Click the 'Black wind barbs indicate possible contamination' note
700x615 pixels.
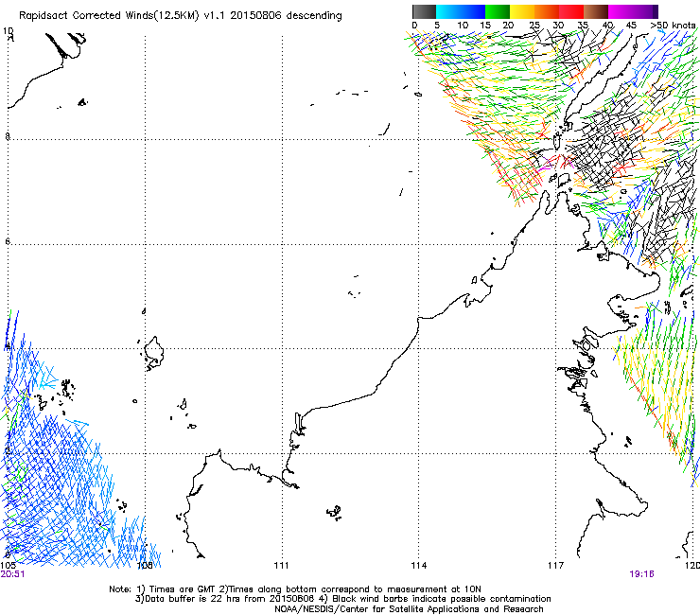tap(442, 599)
